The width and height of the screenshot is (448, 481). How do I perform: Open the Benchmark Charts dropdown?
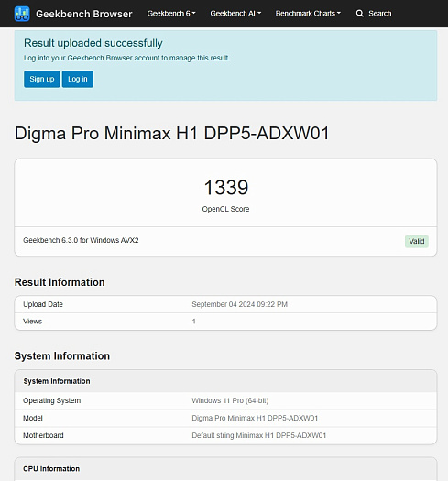(x=308, y=14)
